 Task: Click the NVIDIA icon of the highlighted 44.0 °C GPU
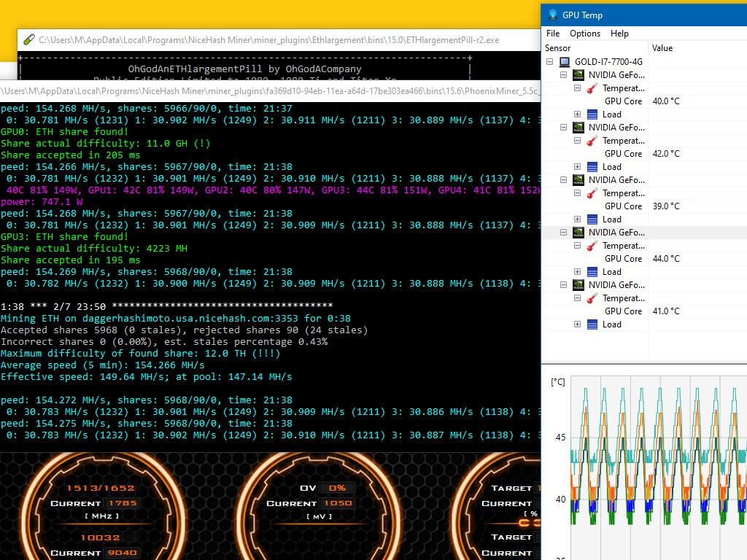coord(578,232)
